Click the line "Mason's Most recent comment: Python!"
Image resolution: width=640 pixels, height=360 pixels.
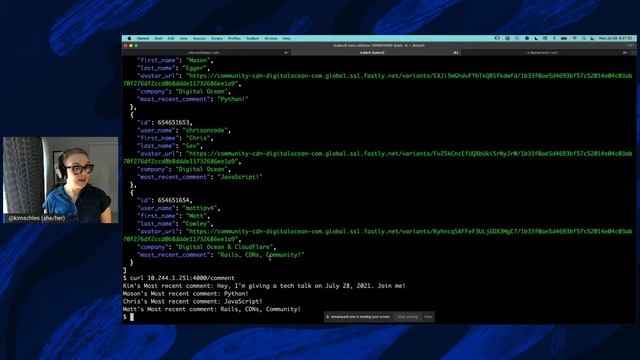(x=186, y=293)
